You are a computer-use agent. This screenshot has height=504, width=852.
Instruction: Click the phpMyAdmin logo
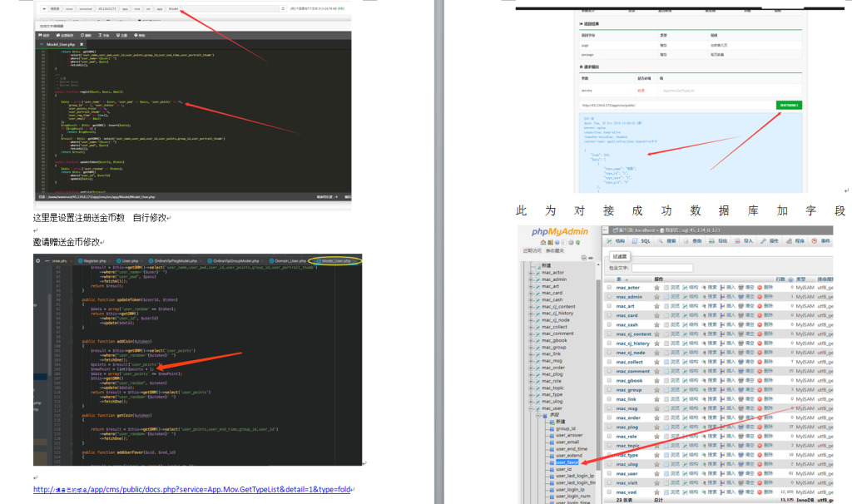pos(560,232)
